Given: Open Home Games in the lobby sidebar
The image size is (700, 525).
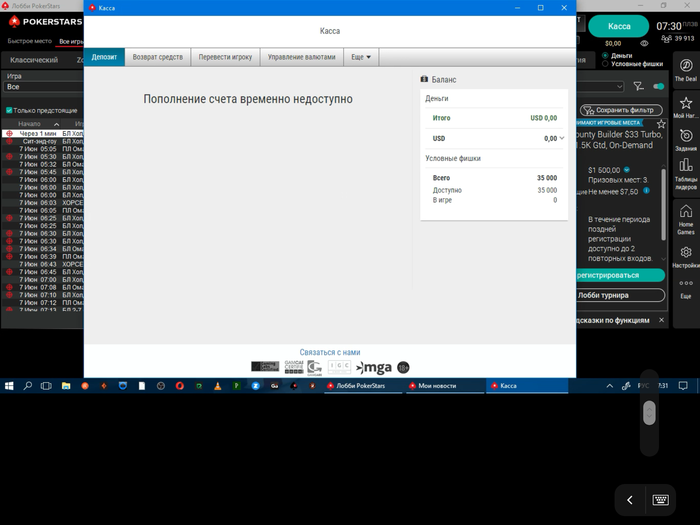Looking at the screenshot, I should pos(686,220).
